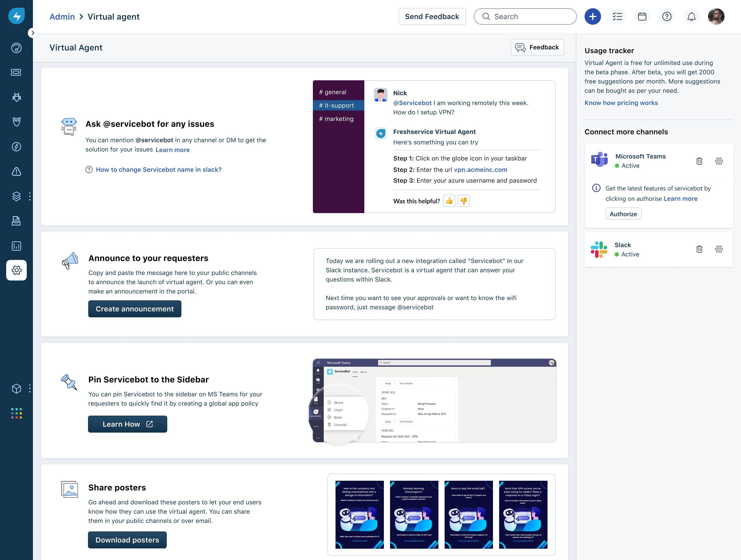Click the notifications bell icon
This screenshot has height=560, width=741.
pos(691,16)
